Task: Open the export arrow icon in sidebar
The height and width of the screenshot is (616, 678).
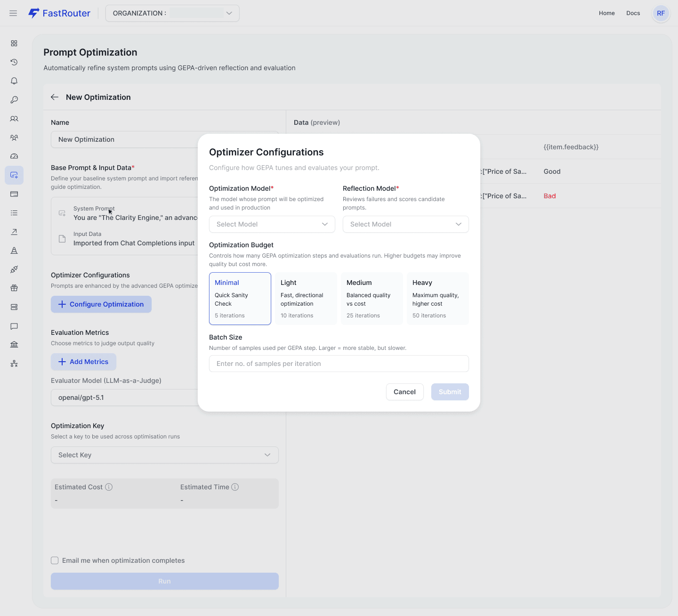Action: point(14,232)
